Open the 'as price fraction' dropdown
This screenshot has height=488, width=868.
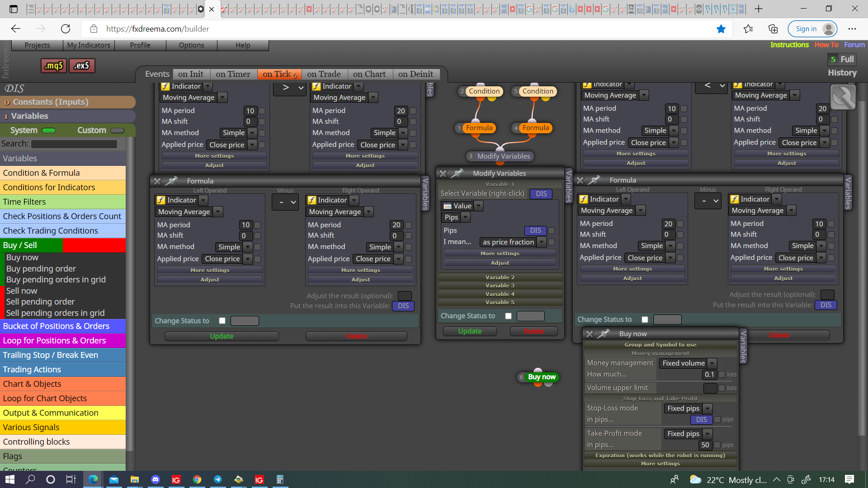point(513,242)
